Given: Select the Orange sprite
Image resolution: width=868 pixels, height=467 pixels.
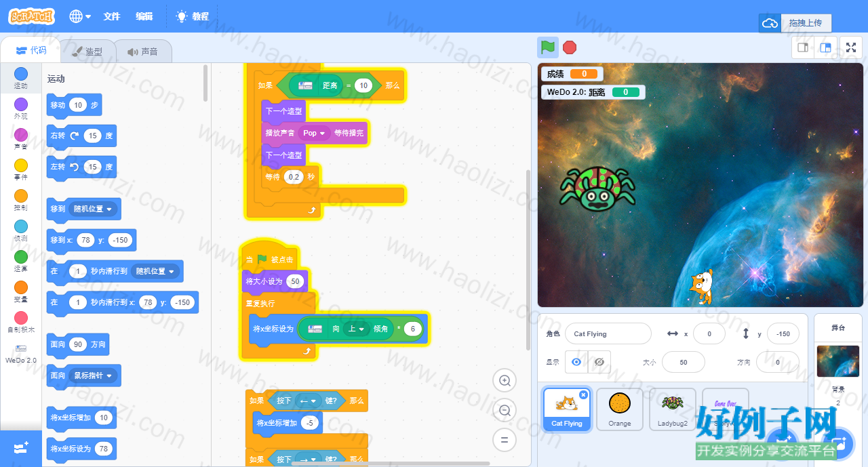Looking at the screenshot, I should point(619,409).
